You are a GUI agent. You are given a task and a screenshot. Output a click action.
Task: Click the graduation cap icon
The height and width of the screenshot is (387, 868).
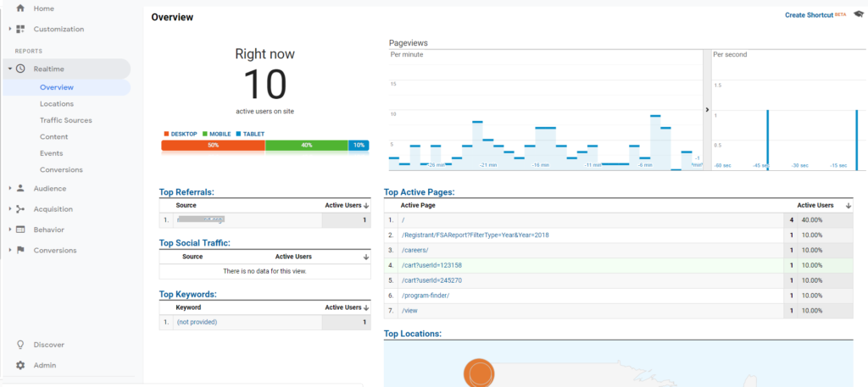858,15
